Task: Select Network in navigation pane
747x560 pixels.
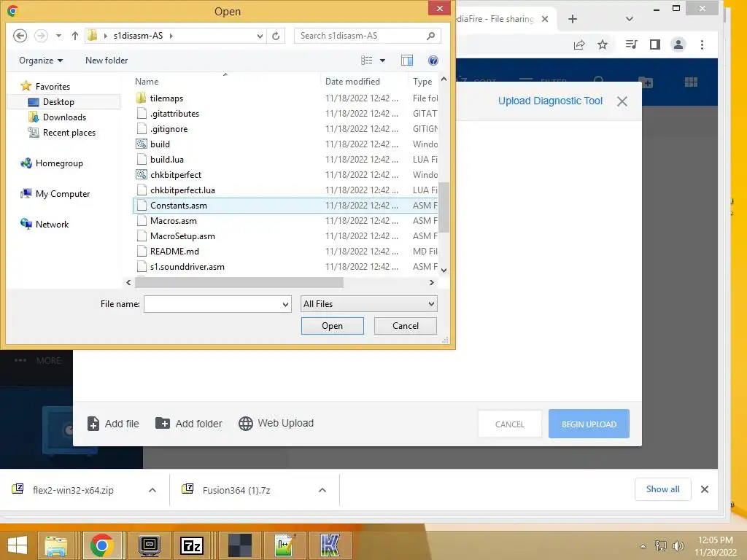Action: (x=44, y=225)
